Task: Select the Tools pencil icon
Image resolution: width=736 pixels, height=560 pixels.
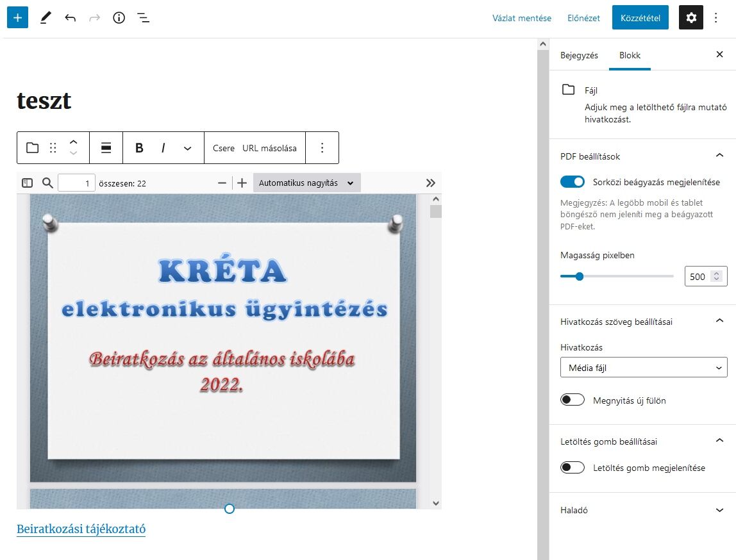Action: tap(46, 18)
